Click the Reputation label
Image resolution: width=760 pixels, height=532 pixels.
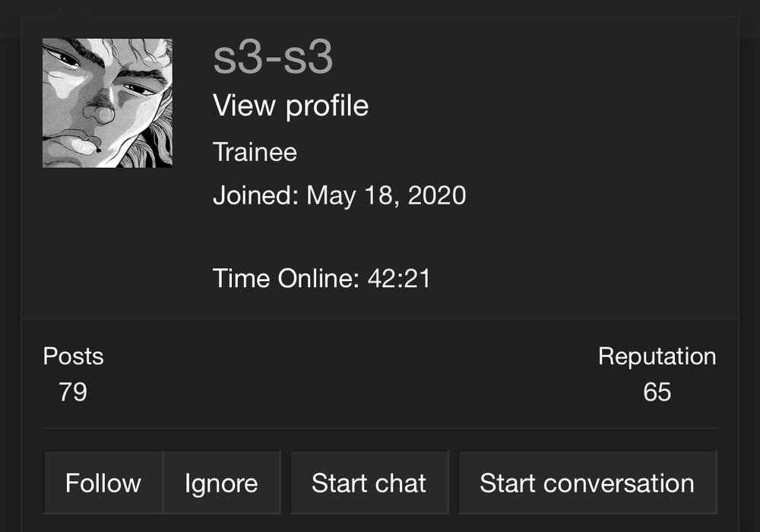click(x=657, y=356)
